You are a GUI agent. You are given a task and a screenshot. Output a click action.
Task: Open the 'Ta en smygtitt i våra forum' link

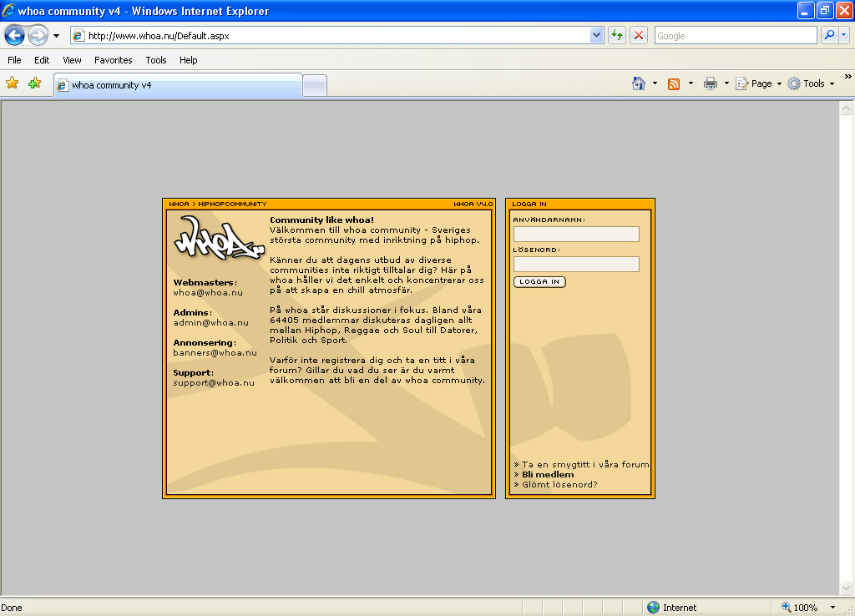(x=585, y=464)
